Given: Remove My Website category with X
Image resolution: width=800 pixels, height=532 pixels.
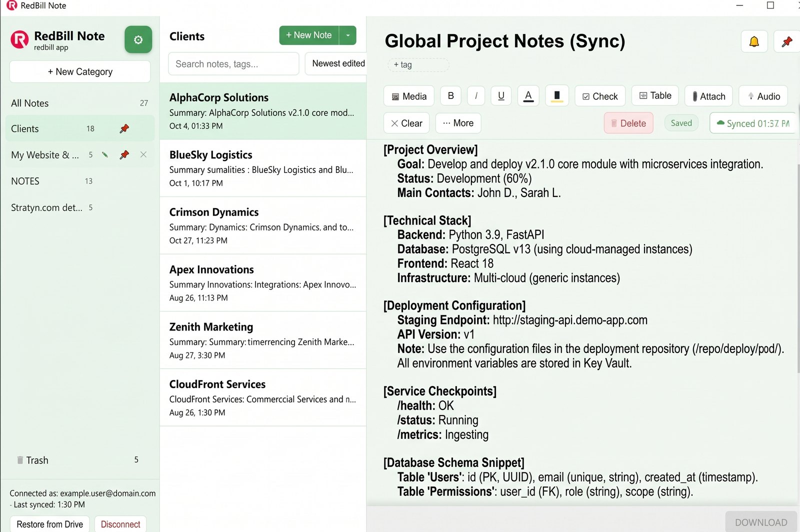Looking at the screenshot, I should point(143,155).
